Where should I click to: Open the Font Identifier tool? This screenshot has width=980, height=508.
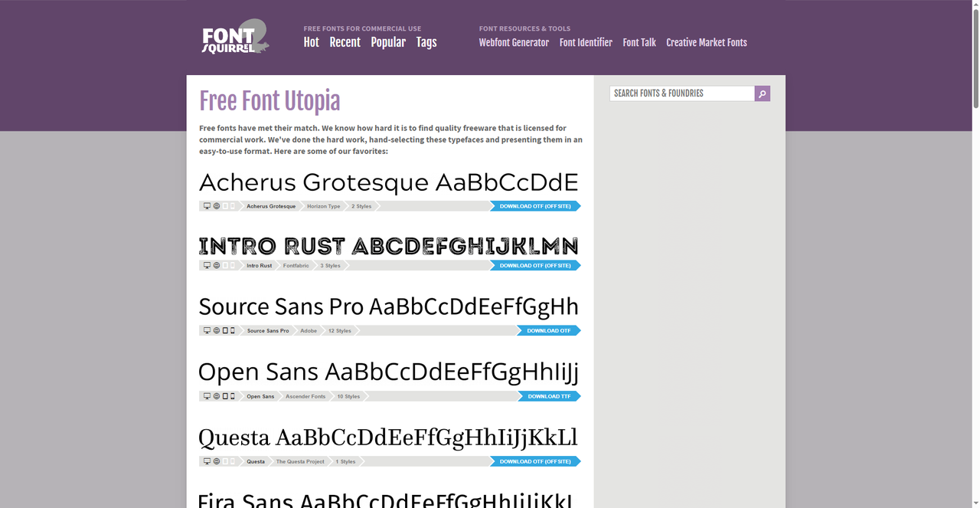pos(586,43)
